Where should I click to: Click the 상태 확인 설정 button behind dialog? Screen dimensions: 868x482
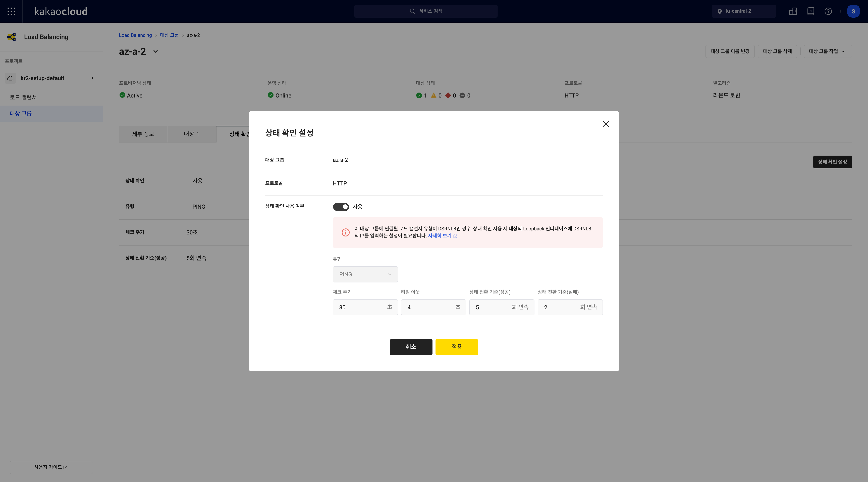coord(832,162)
